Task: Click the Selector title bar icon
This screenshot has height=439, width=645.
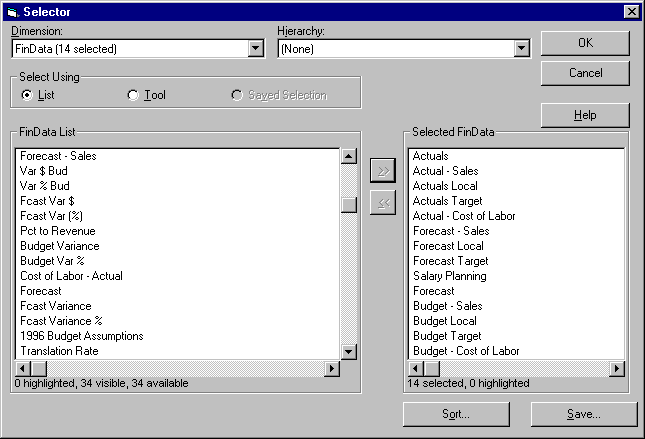Action: click(x=13, y=12)
